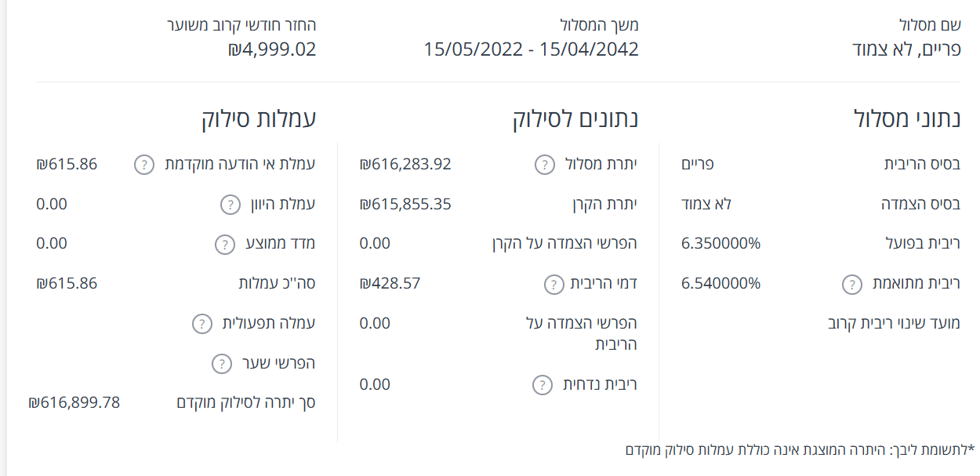Select the track duration date range
980x476 pixels.
pyautogui.click(x=531, y=49)
